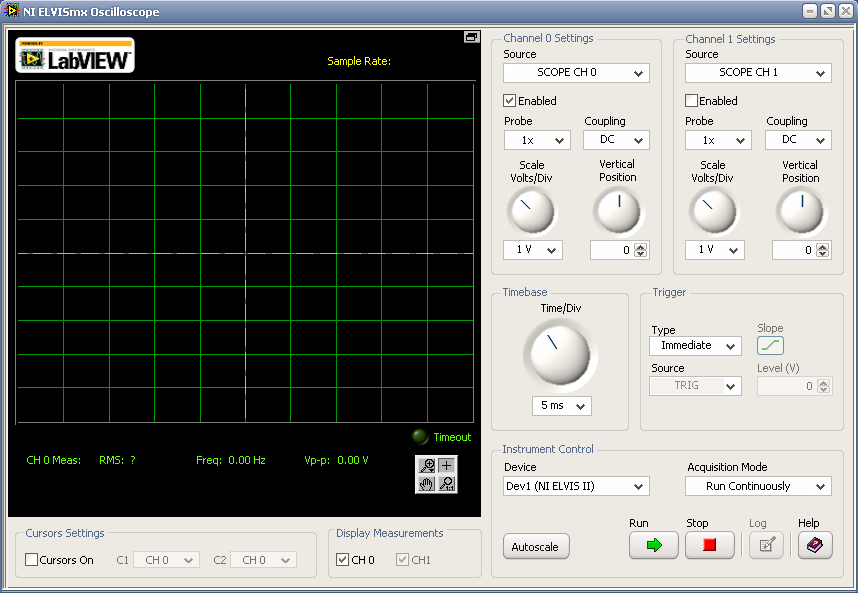Screen dimensions: 858x593
Task: Click Channel 0 Vertical Position stepper arrows
Action: [x=641, y=250]
